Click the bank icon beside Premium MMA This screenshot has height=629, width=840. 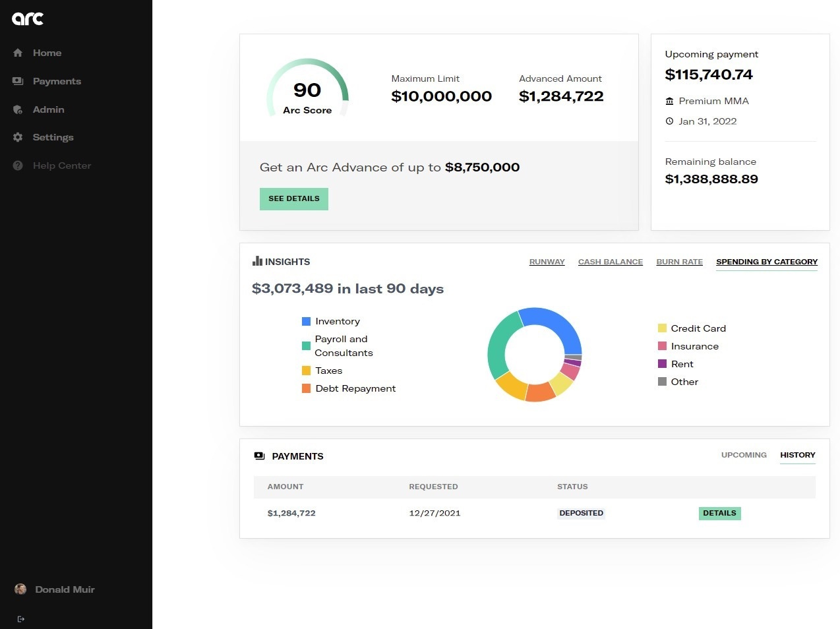(x=670, y=101)
